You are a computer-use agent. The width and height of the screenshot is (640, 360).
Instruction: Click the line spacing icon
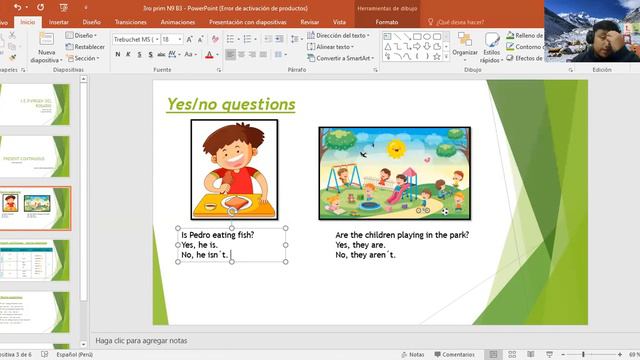[294, 39]
